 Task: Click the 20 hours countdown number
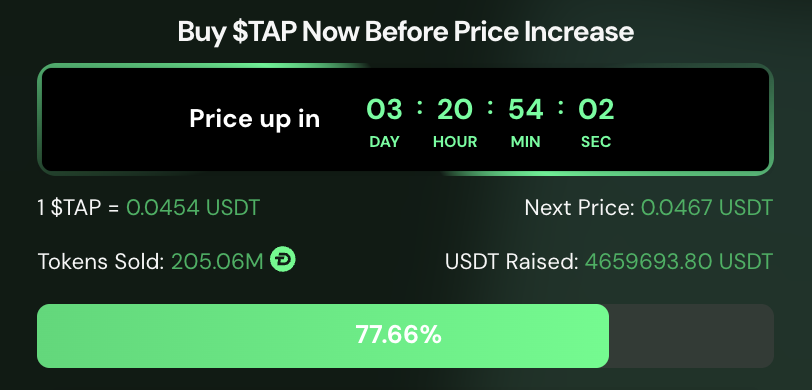coord(455,110)
